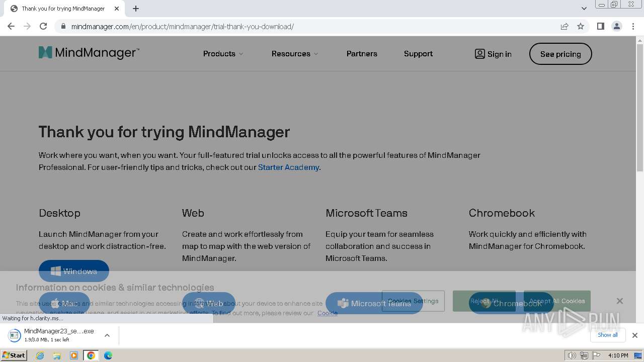Share this page from the address bar
644x362 pixels.
click(565, 26)
